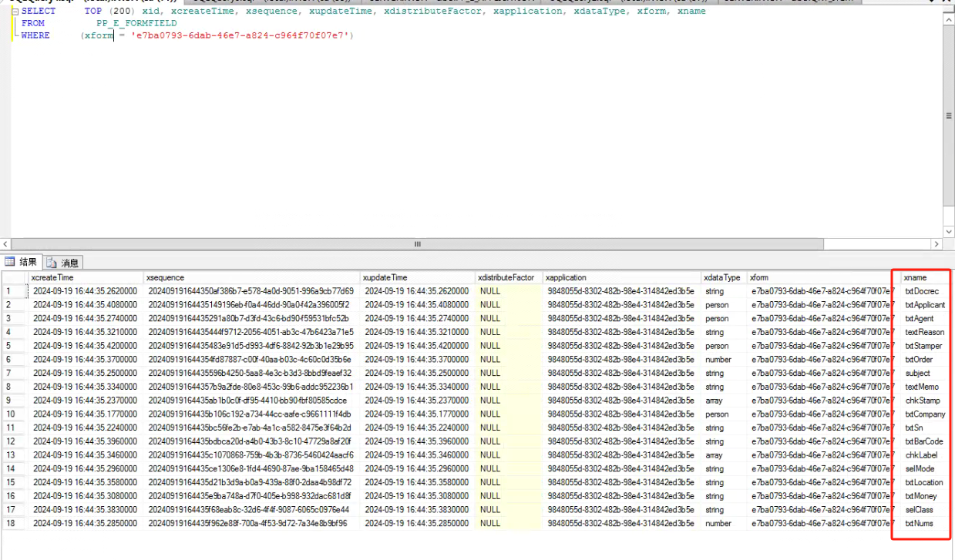
Task: Select the chkStamp xname cell
Action: pyautogui.click(x=922, y=401)
